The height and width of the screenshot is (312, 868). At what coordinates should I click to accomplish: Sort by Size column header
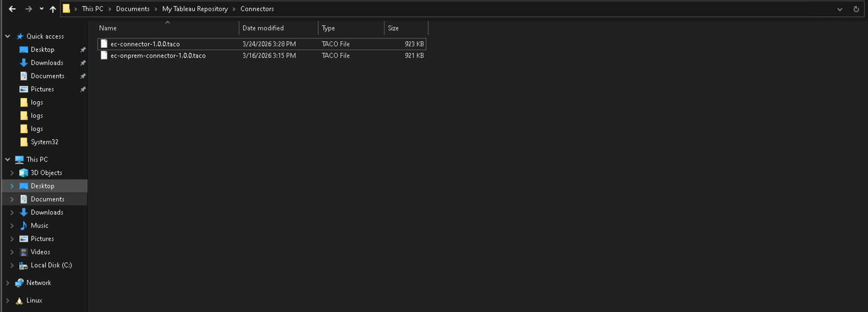coord(406,28)
